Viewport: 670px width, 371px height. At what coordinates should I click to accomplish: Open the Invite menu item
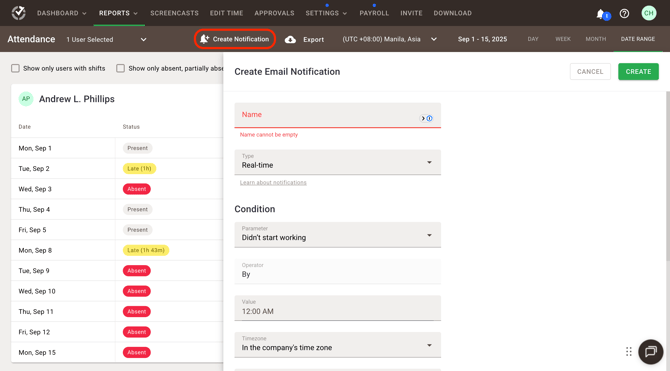[411, 13]
